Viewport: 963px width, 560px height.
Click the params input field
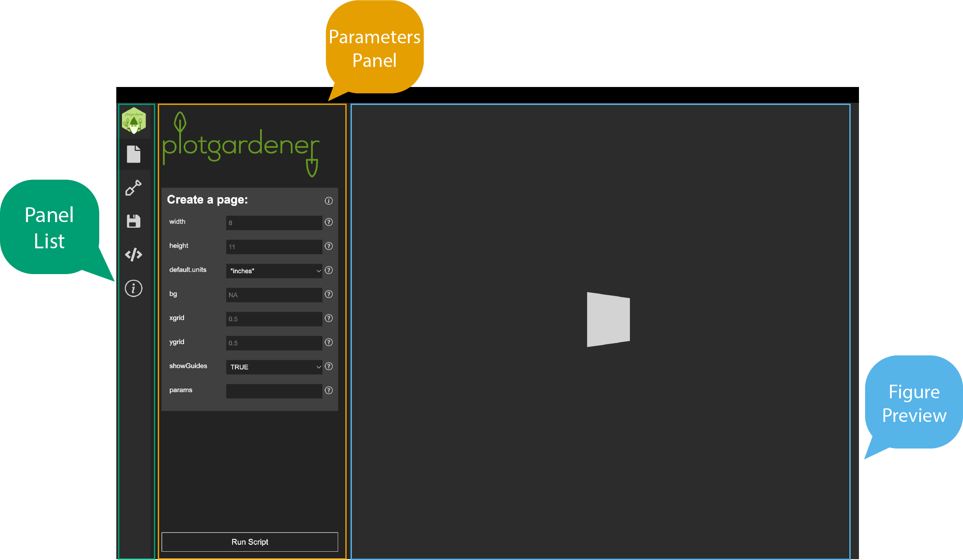point(274,391)
